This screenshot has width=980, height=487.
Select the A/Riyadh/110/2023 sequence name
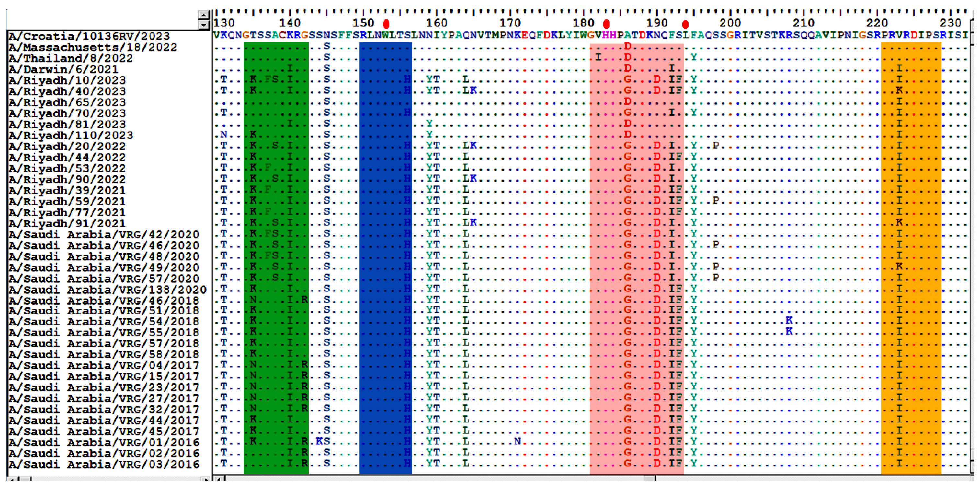pos(71,136)
